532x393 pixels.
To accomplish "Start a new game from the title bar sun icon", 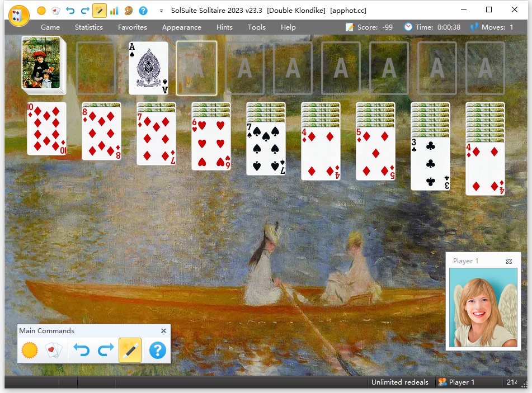I will [x=41, y=11].
